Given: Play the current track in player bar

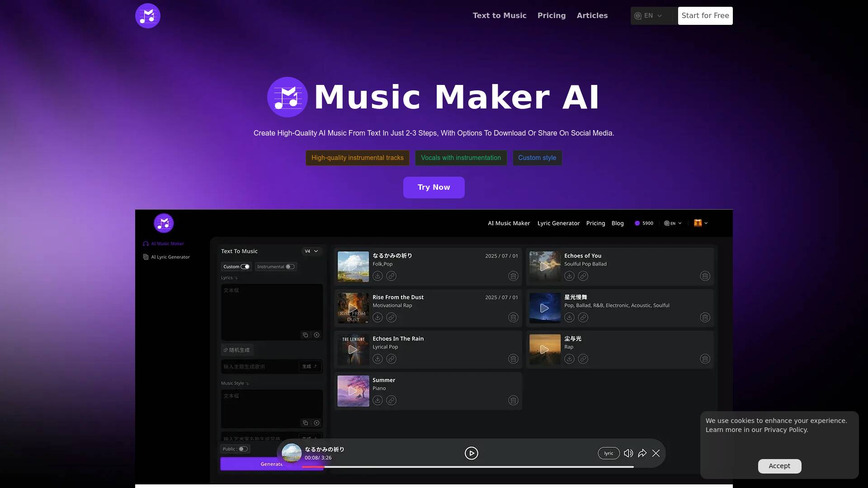Looking at the screenshot, I should point(471,453).
